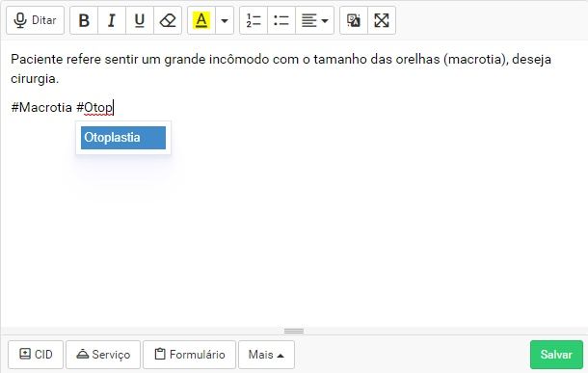
Task: Insert a numbered list
Action: [254, 20]
